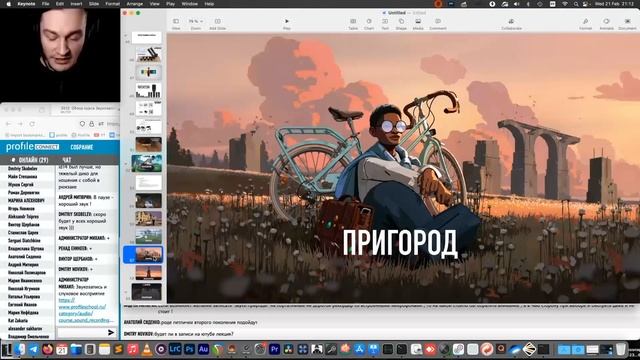Viewport: 640px width, 360px height.
Task: Open the Play menu
Action: 171,4
